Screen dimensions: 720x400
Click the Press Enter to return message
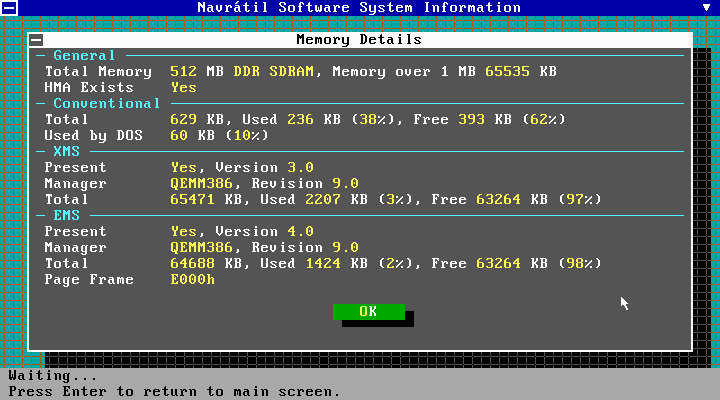(174, 392)
